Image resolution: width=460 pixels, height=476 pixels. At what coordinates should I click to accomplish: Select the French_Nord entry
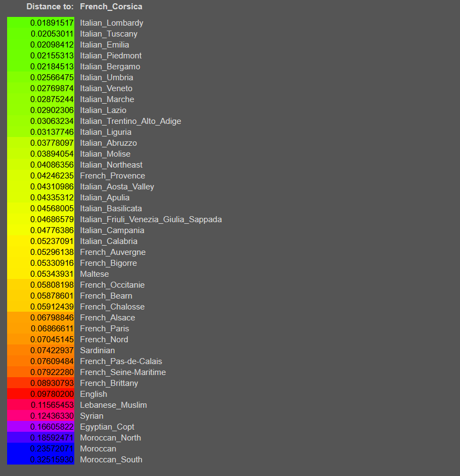click(x=104, y=340)
